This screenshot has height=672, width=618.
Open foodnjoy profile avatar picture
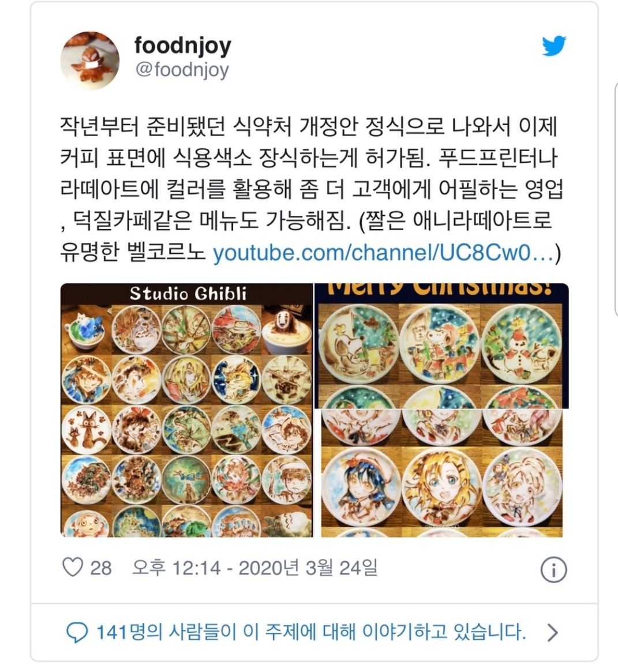(x=89, y=61)
